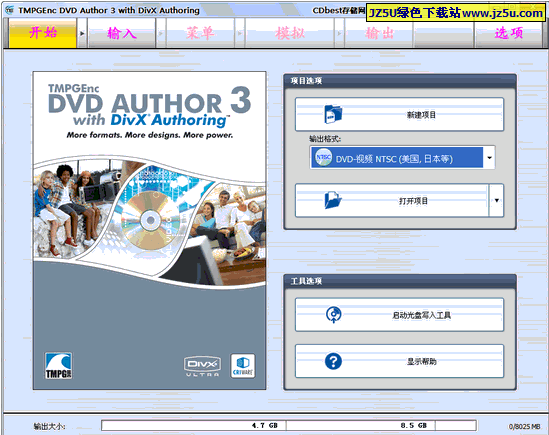Image resolution: width=549 pixels, height=435 pixels.
Task: Switch to the 模拟 (Simulation) tab
Action: click(290, 33)
